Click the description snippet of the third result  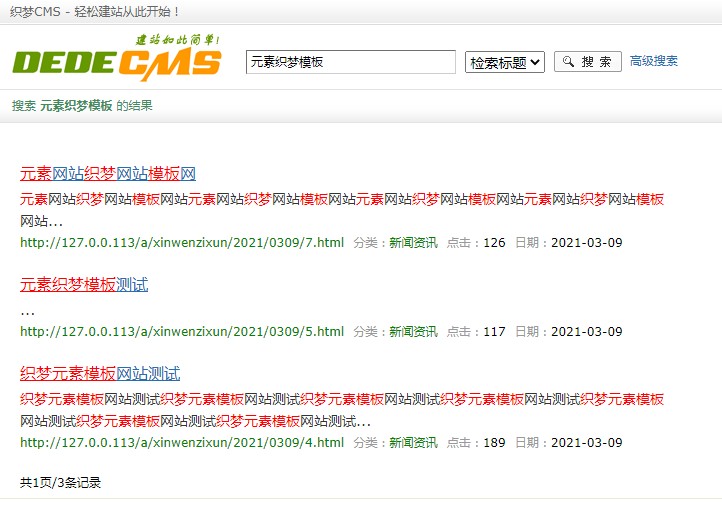tap(342, 410)
